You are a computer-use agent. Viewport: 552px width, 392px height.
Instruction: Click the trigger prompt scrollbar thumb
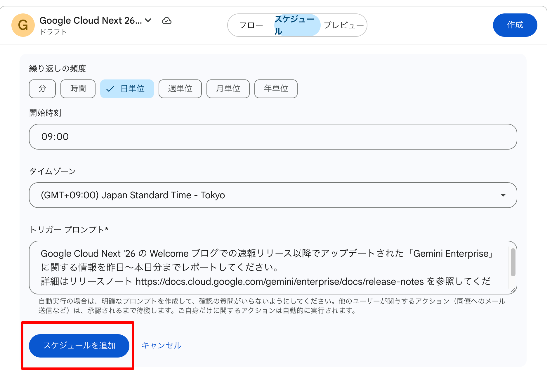tap(513, 262)
